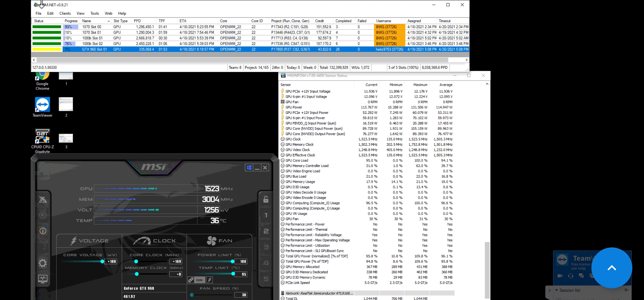Click the Windows startup icon in Afterburner
Viewport: 644px width, 300px height.
(x=249, y=168)
